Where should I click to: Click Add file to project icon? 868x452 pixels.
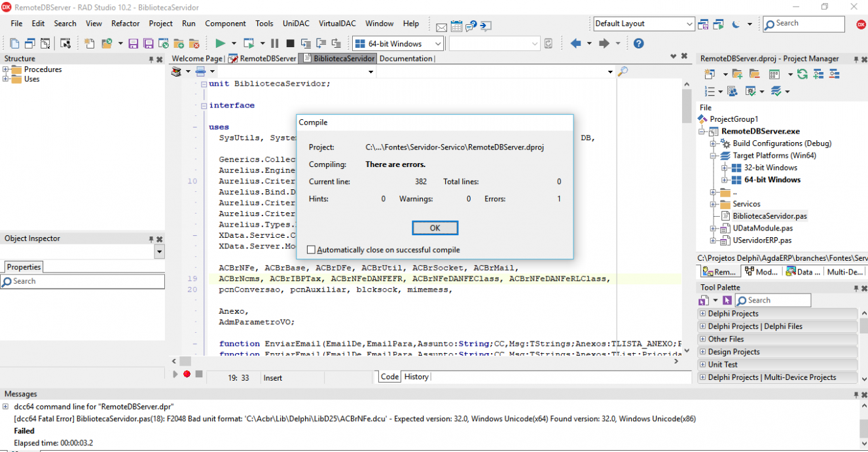coord(179,43)
